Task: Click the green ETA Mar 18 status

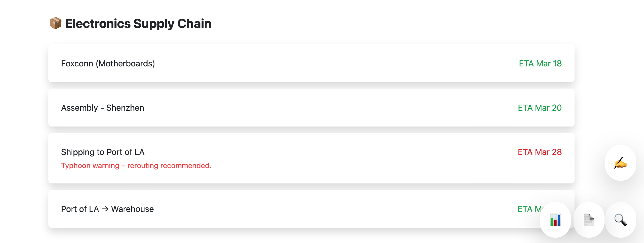Action: pos(540,64)
